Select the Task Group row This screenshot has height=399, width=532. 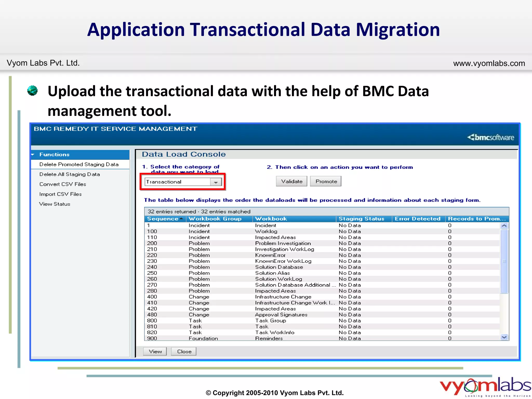322,321
